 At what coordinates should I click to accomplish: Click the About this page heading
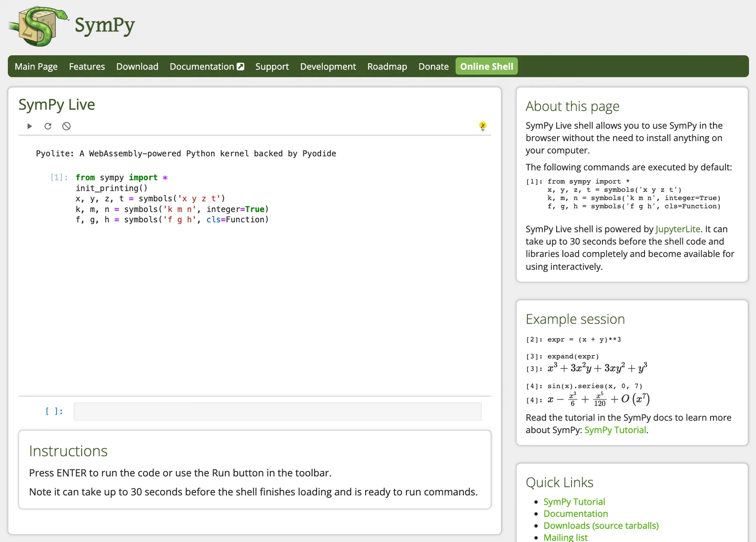(573, 106)
